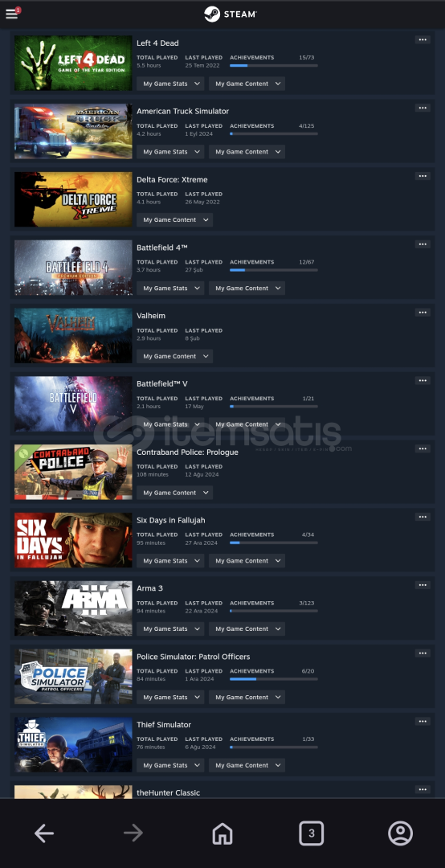Open the Six Days in Fallujah title link
Image resolution: width=445 pixels, height=868 pixels.
tap(171, 520)
